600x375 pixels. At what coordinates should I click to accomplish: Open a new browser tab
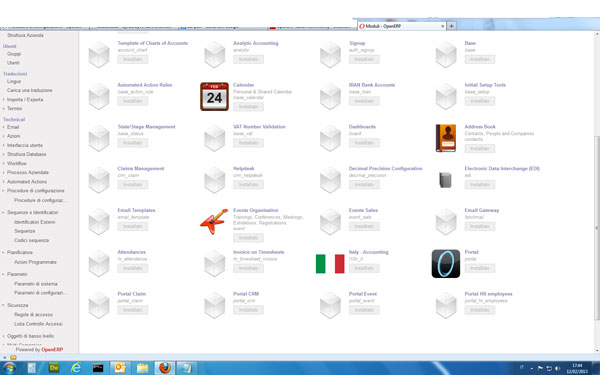pos(452,26)
